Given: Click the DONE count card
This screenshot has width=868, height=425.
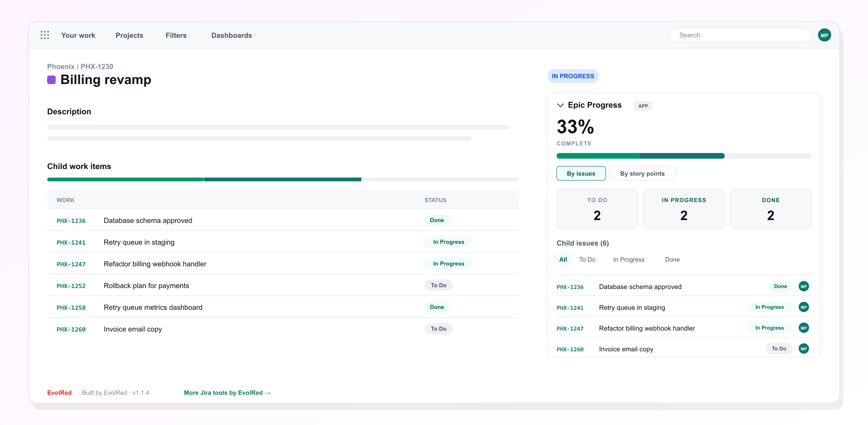Looking at the screenshot, I should 771,209.
